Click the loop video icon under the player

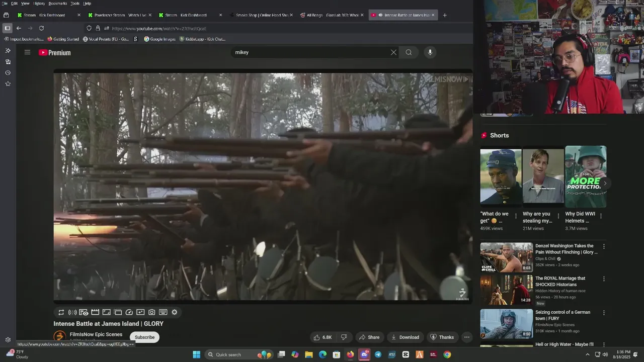(x=61, y=312)
